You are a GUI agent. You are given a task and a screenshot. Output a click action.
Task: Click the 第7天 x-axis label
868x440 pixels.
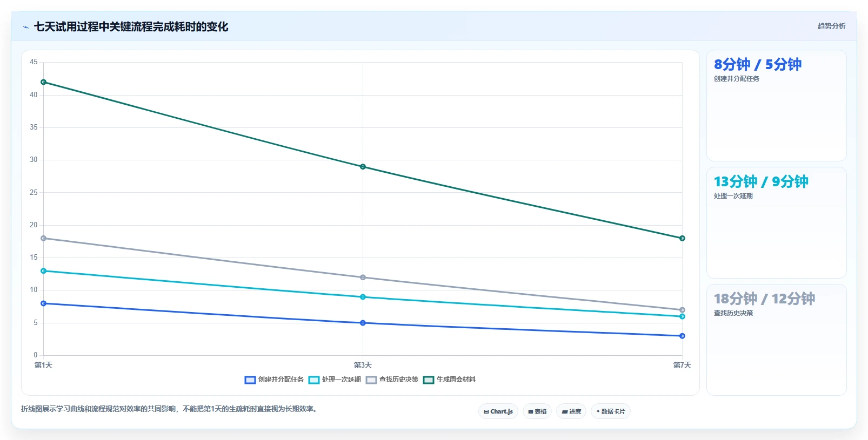(x=682, y=365)
